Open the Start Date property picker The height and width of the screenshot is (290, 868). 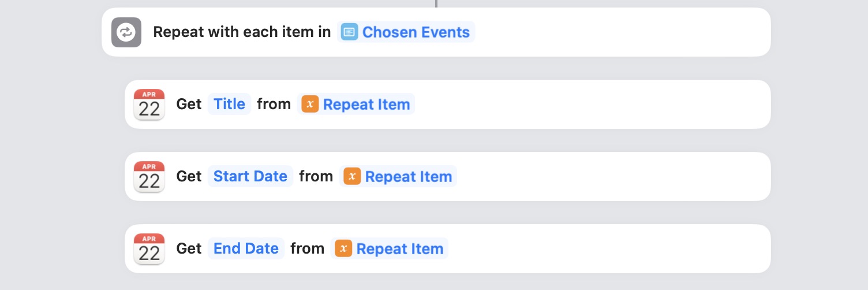point(250,176)
